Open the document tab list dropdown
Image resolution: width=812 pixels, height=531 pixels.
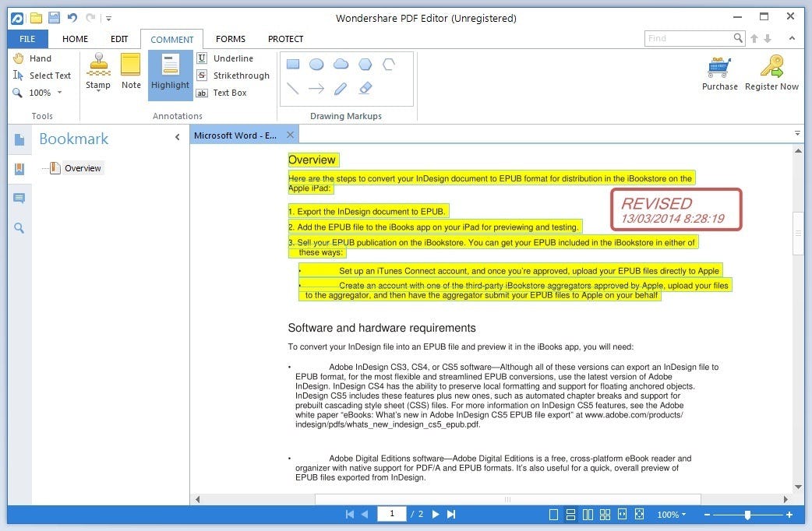point(797,133)
